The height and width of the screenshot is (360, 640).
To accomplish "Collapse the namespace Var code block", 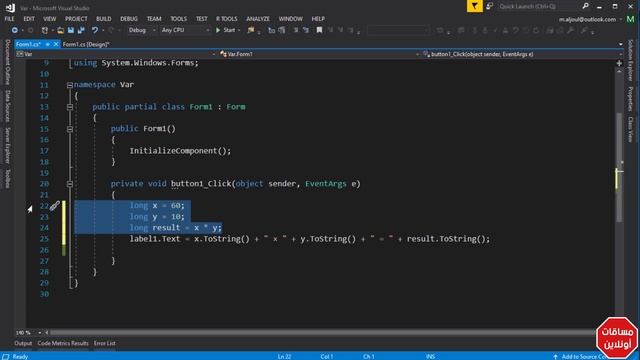I will click(70, 85).
